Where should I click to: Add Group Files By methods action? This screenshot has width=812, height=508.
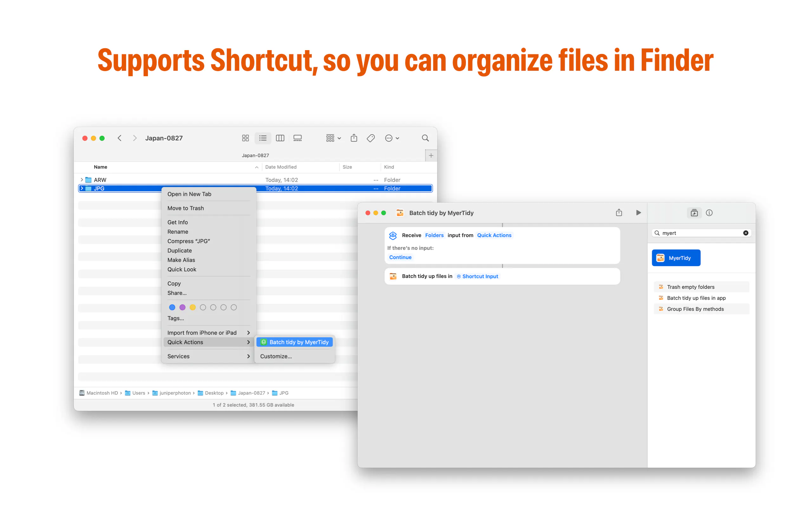point(701,309)
